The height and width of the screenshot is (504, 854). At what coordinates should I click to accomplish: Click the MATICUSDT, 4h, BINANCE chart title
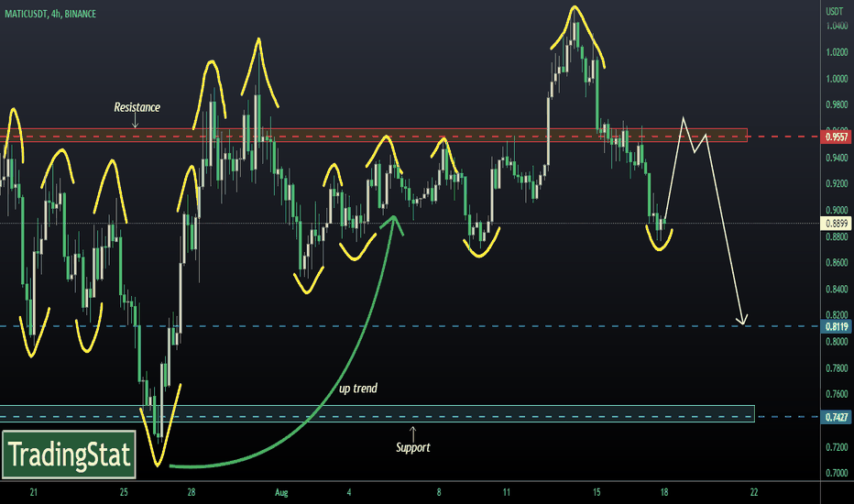[x=50, y=14]
